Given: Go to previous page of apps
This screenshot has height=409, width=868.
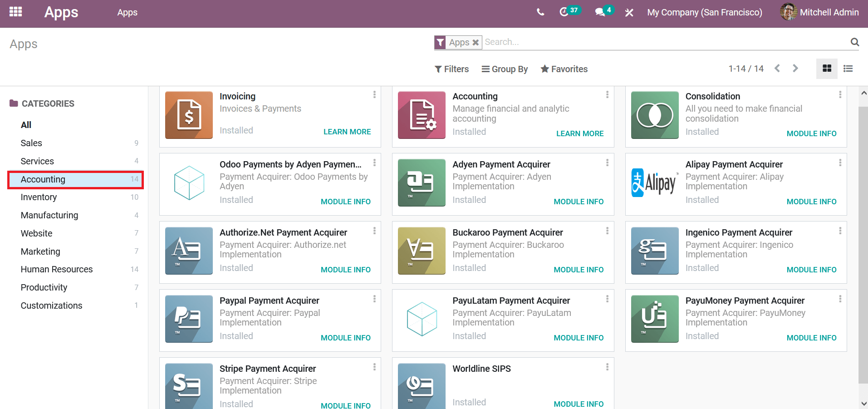Looking at the screenshot, I should (x=777, y=68).
